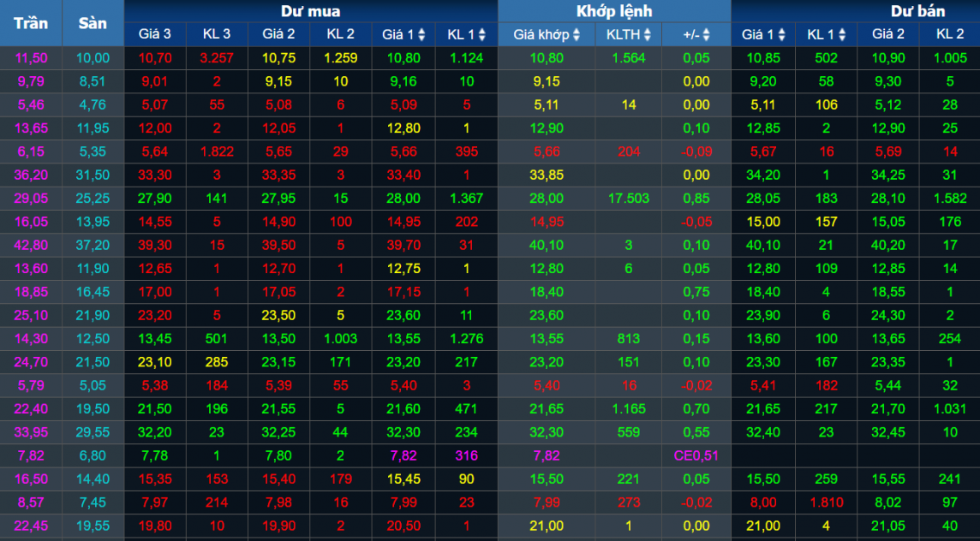Click the ceiling price 42,80 cell
The image size is (980, 541).
[x=30, y=245]
